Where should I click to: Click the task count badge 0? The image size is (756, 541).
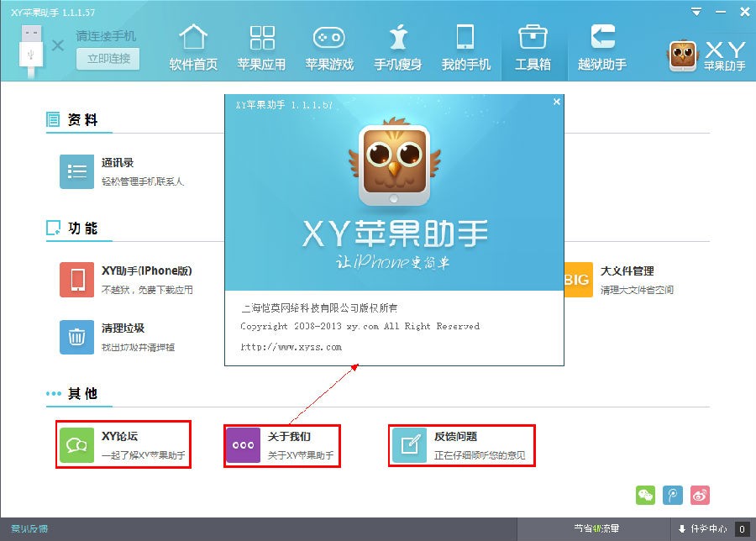tap(742, 529)
